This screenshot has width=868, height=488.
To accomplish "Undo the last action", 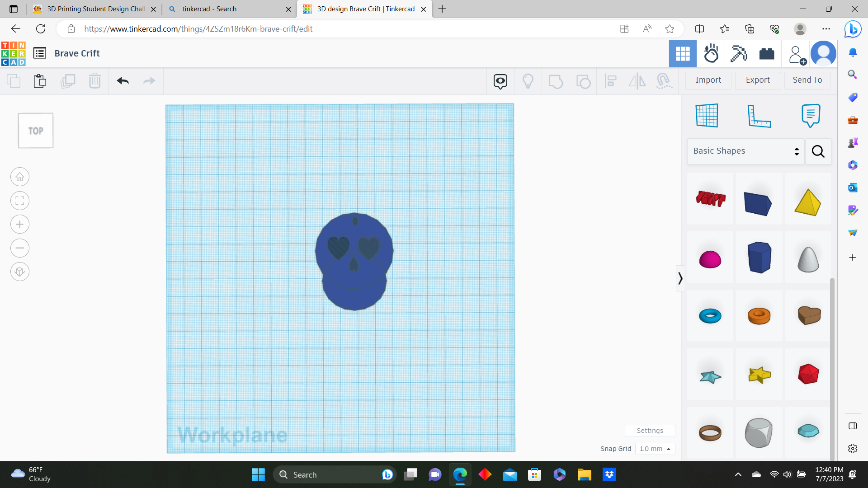I will coord(123,81).
